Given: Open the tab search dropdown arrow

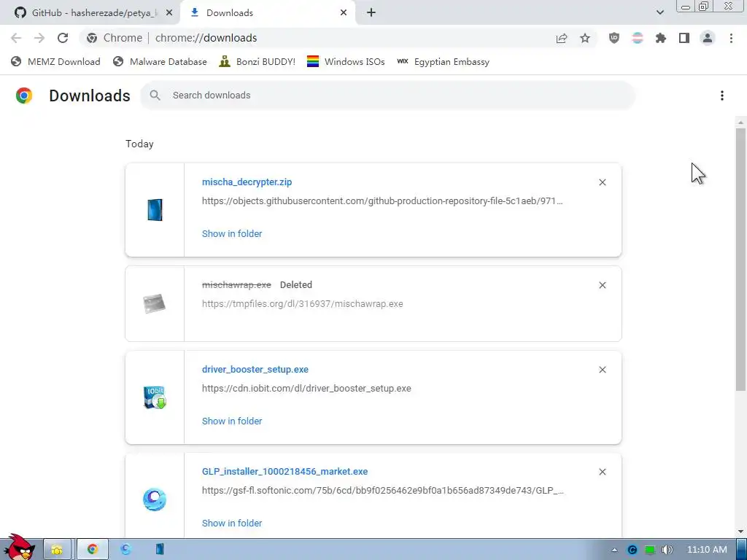Looking at the screenshot, I should [659, 12].
